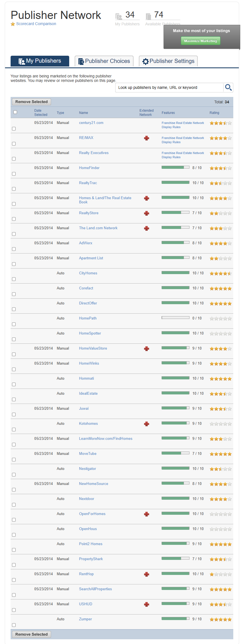The width and height of the screenshot is (245, 644).
Task: Click Kotohomes extended network plus icon
Action: (146, 424)
